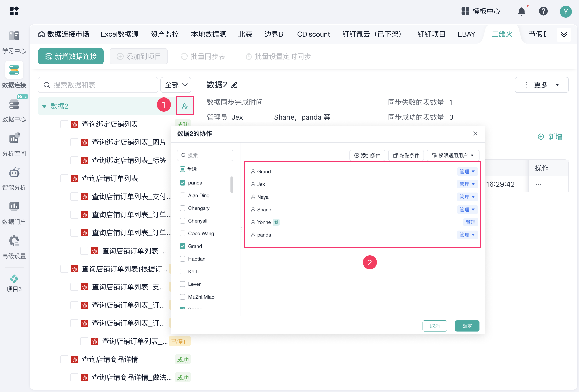This screenshot has width=579, height=392.
Task: Click the edit pencil next to 数据2 title
Action: (x=234, y=85)
